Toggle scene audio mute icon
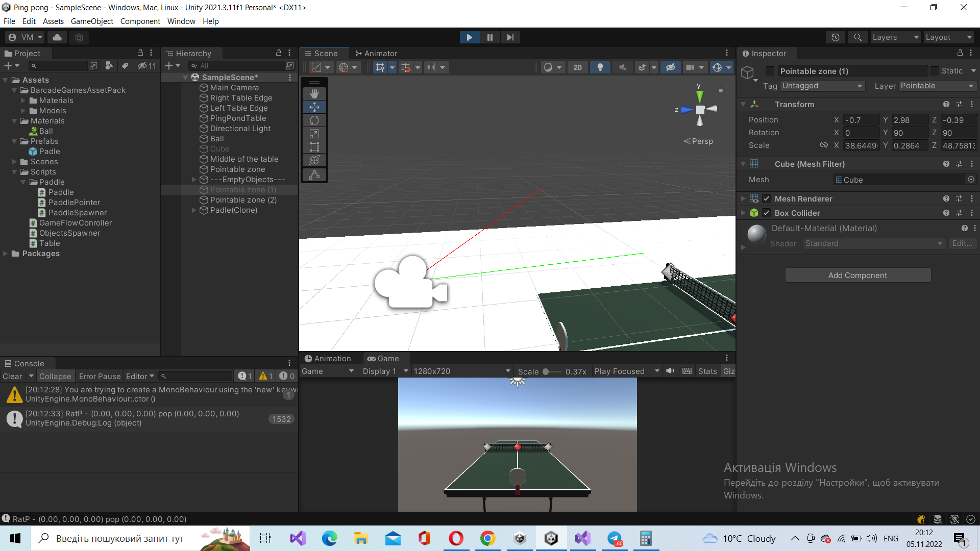 (622, 67)
